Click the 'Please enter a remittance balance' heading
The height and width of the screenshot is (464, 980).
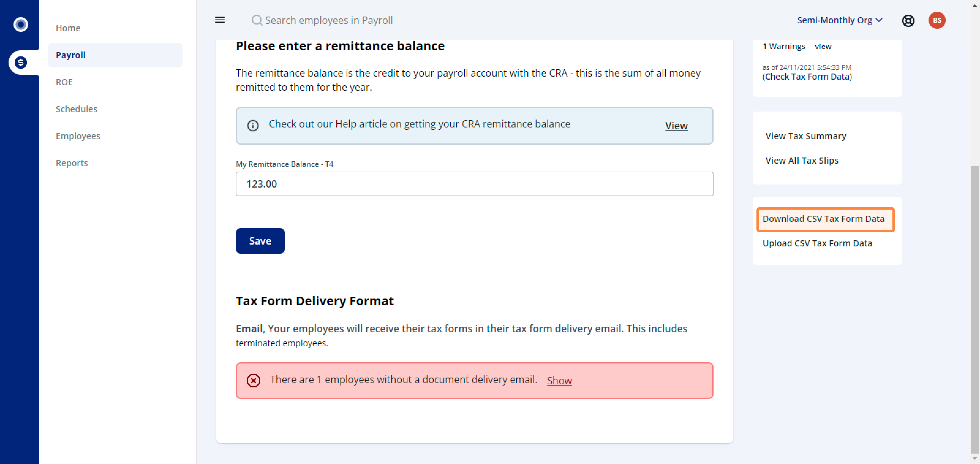click(340, 46)
